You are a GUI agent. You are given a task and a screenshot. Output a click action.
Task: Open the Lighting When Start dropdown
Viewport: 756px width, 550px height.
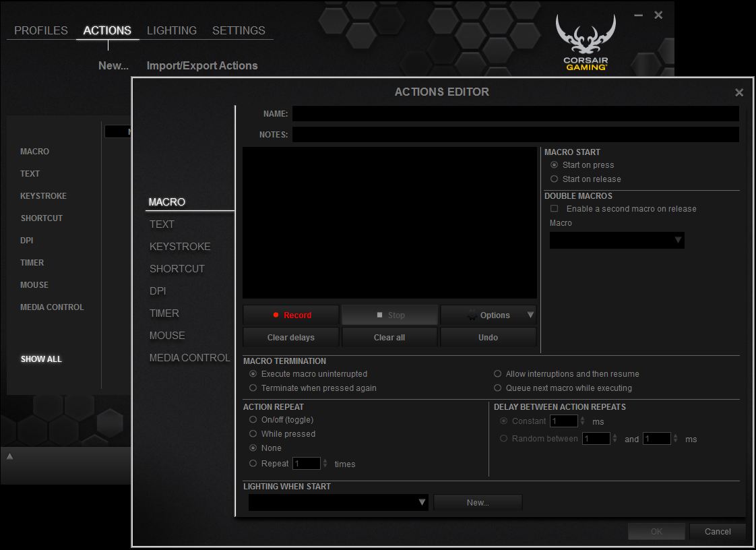[x=338, y=502]
